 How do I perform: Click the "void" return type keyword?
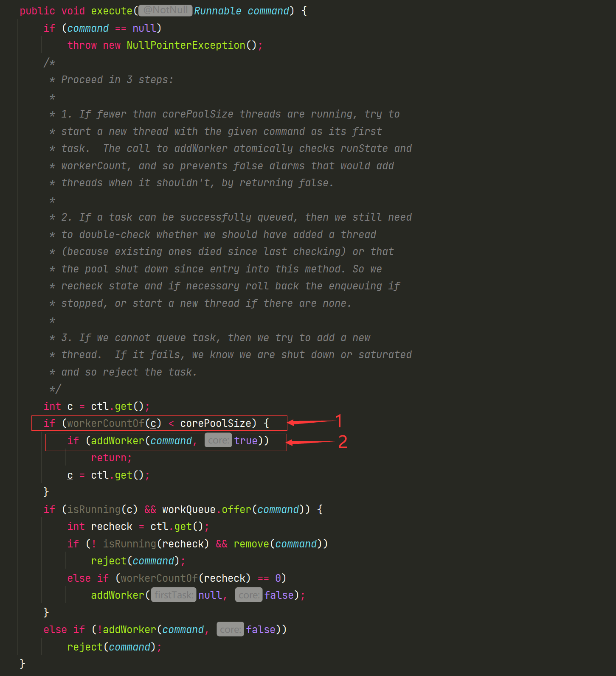click(x=73, y=11)
